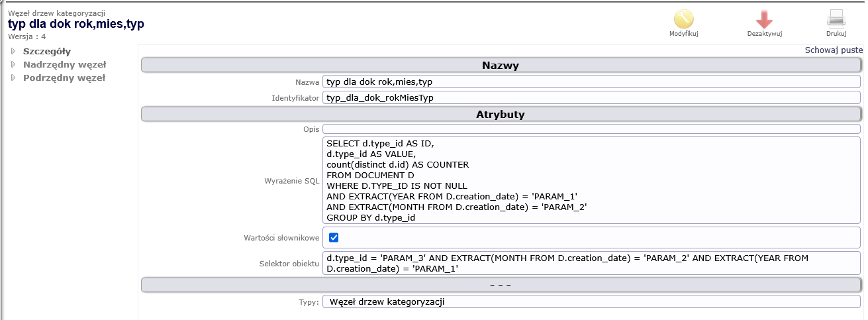Click the Modyfikuj wrench icon
Viewport: 868px width, 320px height.
click(x=683, y=19)
